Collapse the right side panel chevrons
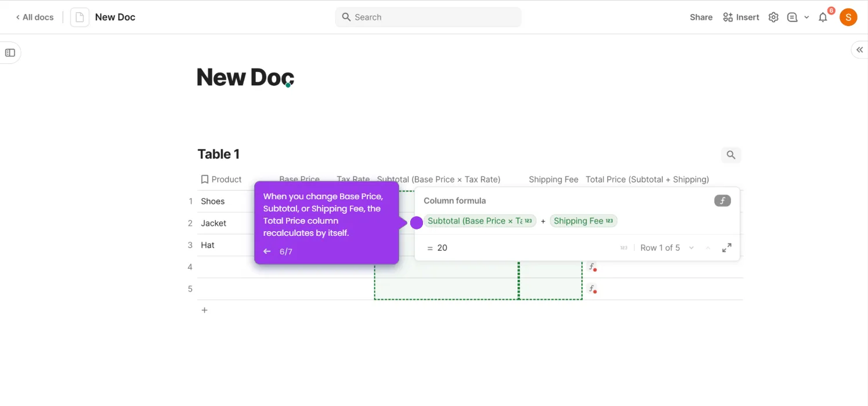Image resolution: width=868 pixels, height=406 pixels. pyautogui.click(x=859, y=50)
